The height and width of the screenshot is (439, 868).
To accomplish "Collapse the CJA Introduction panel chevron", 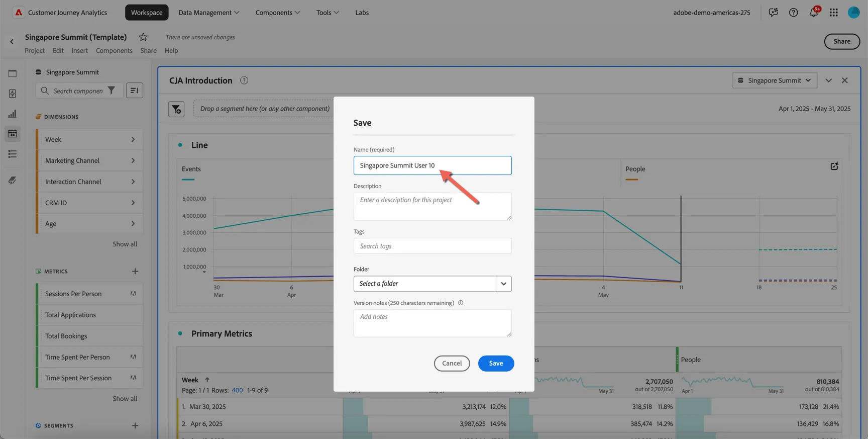I will click(828, 80).
